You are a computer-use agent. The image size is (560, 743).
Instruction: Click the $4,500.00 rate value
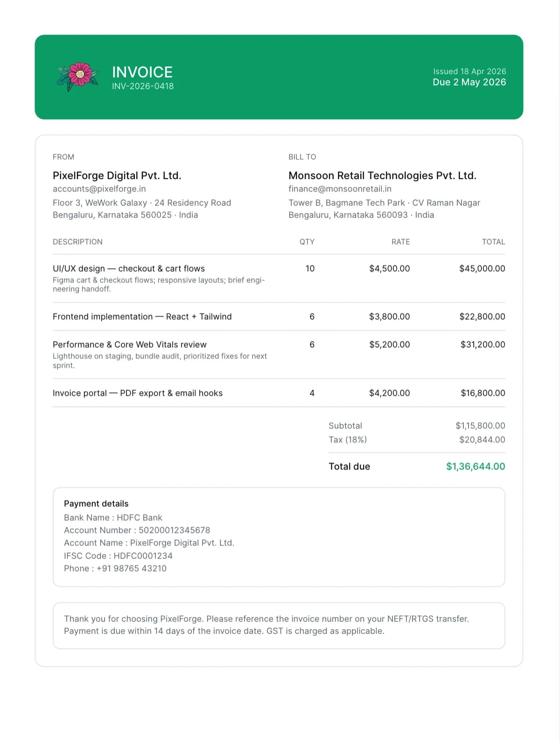click(x=390, y=269)
